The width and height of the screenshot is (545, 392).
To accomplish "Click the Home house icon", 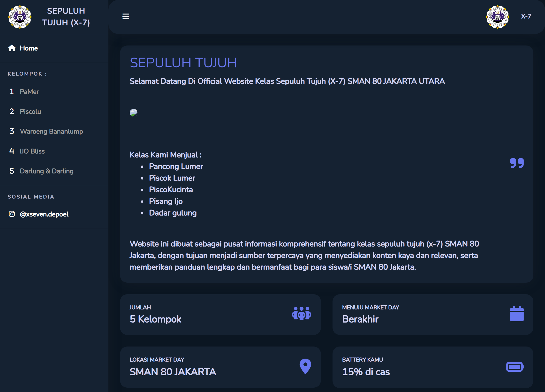I will pos(12,48).
